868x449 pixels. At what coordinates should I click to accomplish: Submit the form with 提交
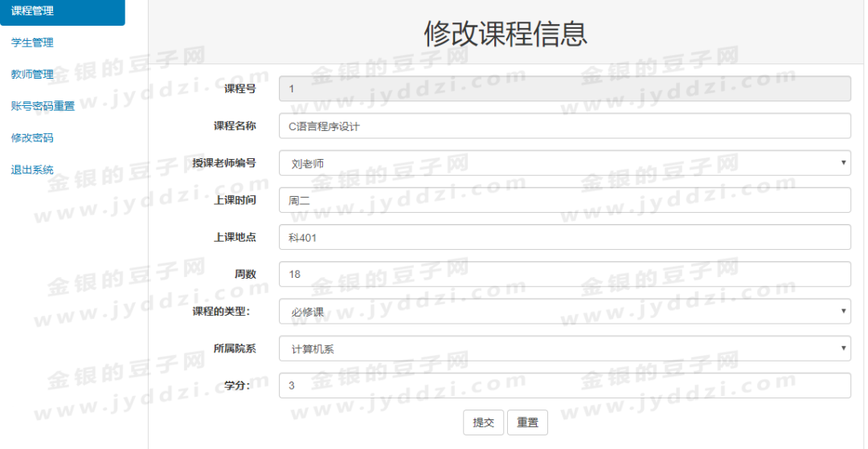pyautogui.click(x=483, y=422)
